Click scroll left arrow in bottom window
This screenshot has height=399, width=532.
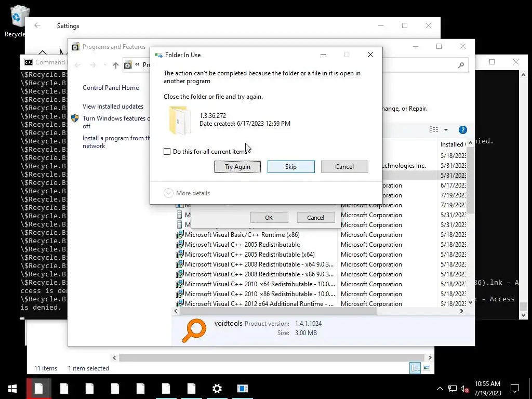pyautogui.click(x=114, y=357)
